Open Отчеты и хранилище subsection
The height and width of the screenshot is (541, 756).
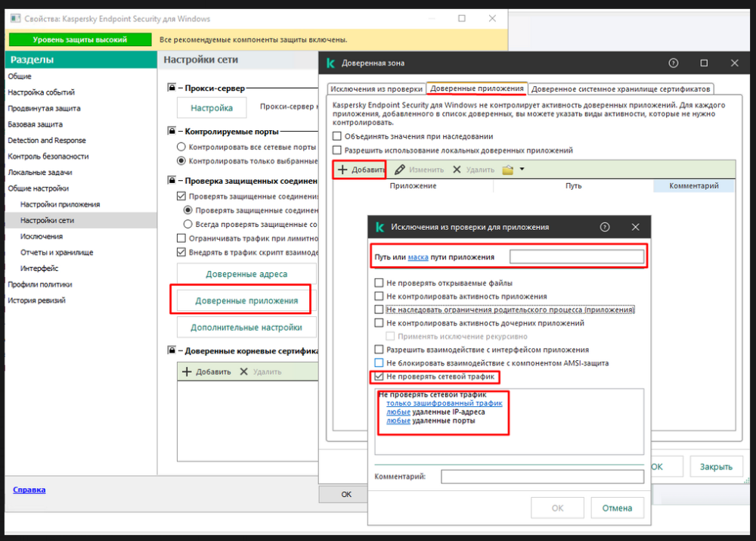pos(57,252)
